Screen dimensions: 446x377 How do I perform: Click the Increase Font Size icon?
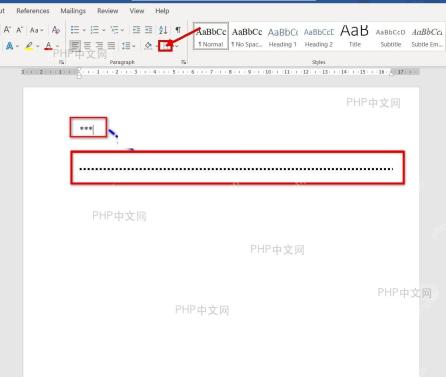pos(7,30)
